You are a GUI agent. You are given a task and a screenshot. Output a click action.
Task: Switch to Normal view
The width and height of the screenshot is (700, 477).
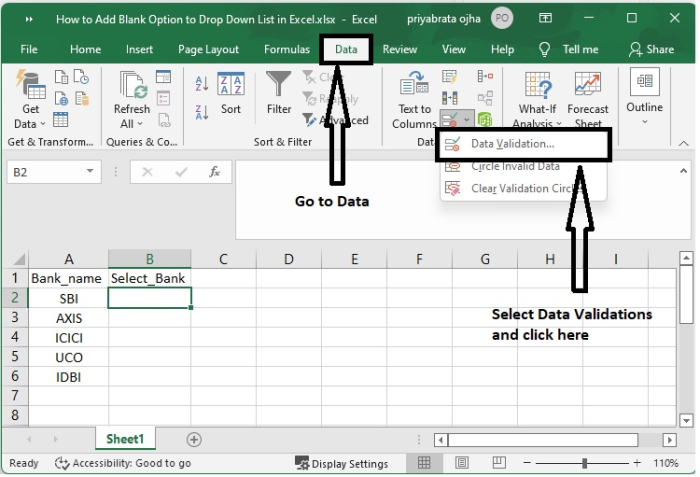coord(424,463)
